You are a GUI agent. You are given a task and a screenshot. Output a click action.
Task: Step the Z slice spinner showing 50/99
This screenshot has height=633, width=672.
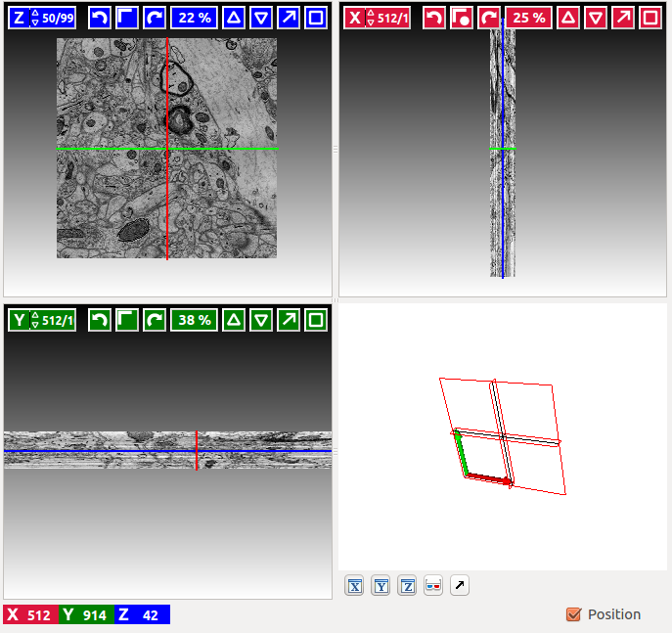click(x=36, y=18)
